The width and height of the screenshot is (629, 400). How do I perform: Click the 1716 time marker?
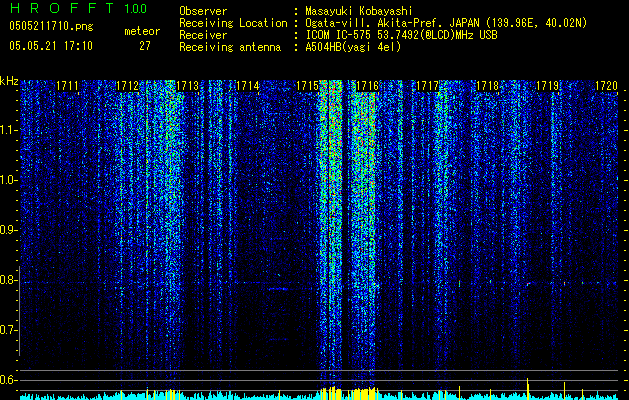point(367,86)
